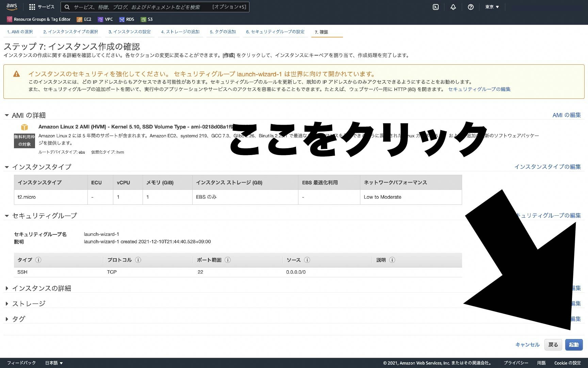Click the フィードバック footer link

coord(21,363)
